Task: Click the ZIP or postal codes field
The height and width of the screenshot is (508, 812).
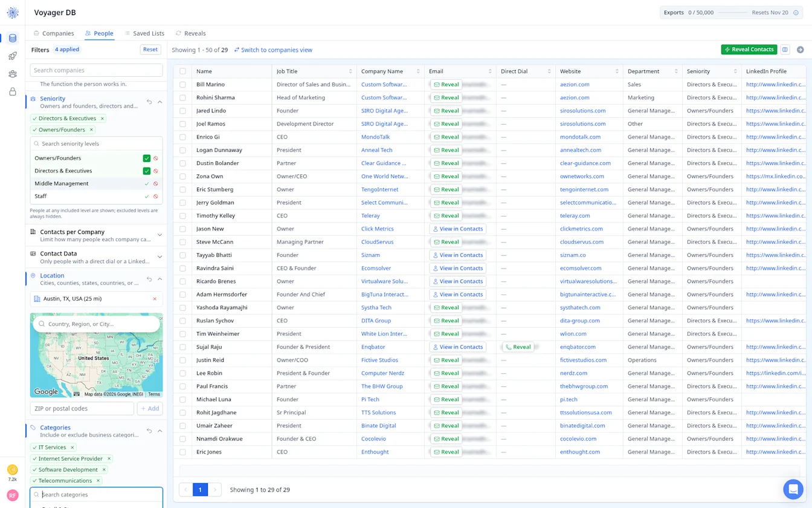Action: tap(82, 409)
